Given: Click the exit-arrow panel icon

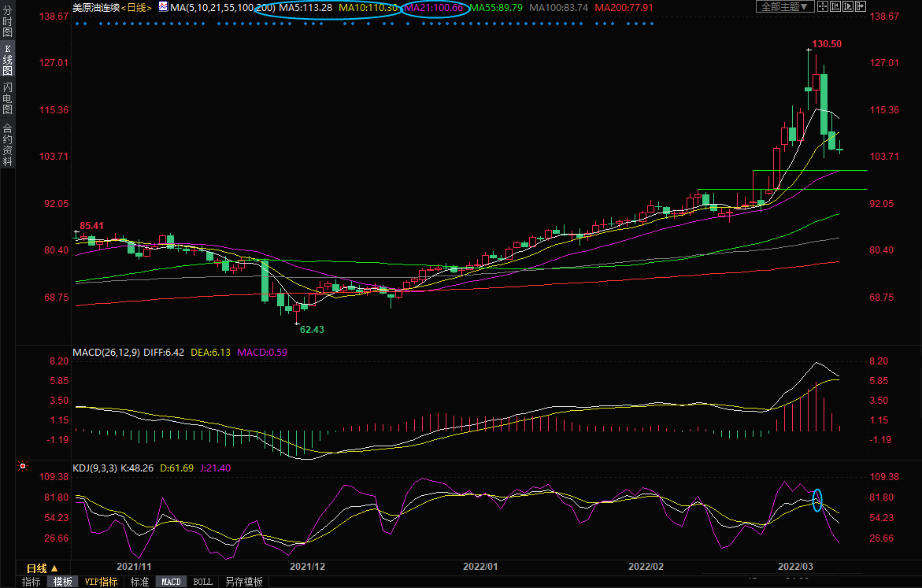Looking at the screenshot, I should (860, 6).
